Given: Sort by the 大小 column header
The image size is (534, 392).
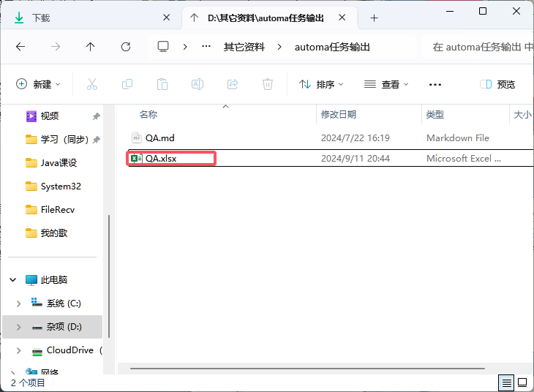Looking at the screenshot, I should pos(522,114).
